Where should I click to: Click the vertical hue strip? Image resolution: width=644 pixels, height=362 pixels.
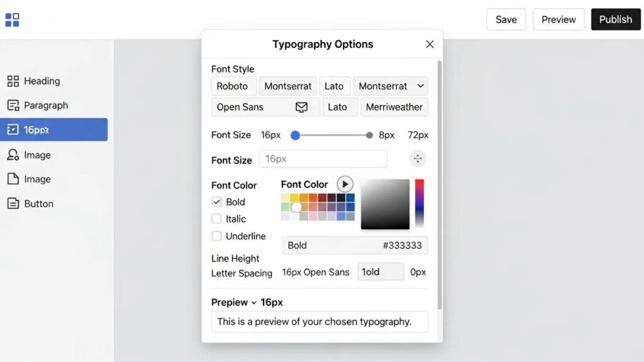[419, 203]
